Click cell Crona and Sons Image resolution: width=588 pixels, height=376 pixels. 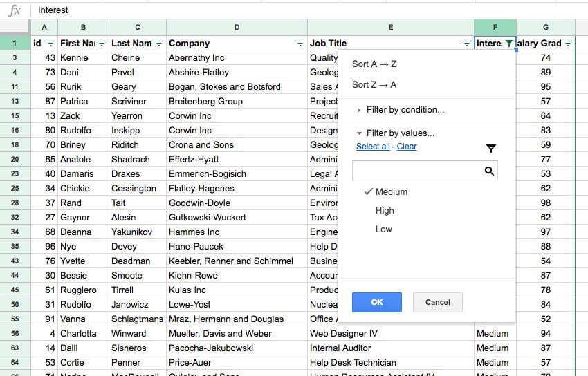coord(237,145)
